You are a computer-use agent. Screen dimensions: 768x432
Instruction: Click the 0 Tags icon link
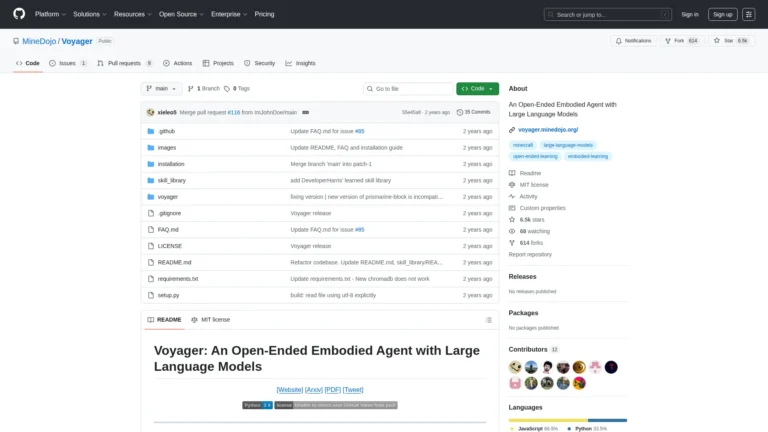[x=236, y=89]
